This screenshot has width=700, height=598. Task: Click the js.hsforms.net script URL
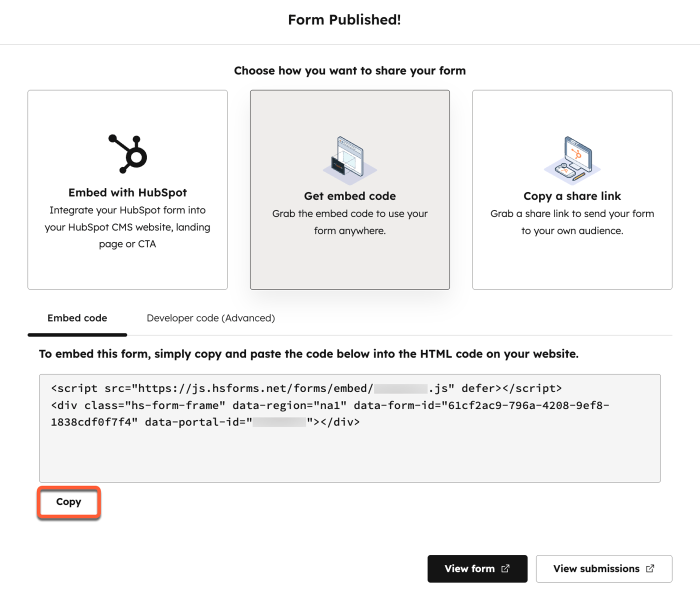(x=215, y=387)
